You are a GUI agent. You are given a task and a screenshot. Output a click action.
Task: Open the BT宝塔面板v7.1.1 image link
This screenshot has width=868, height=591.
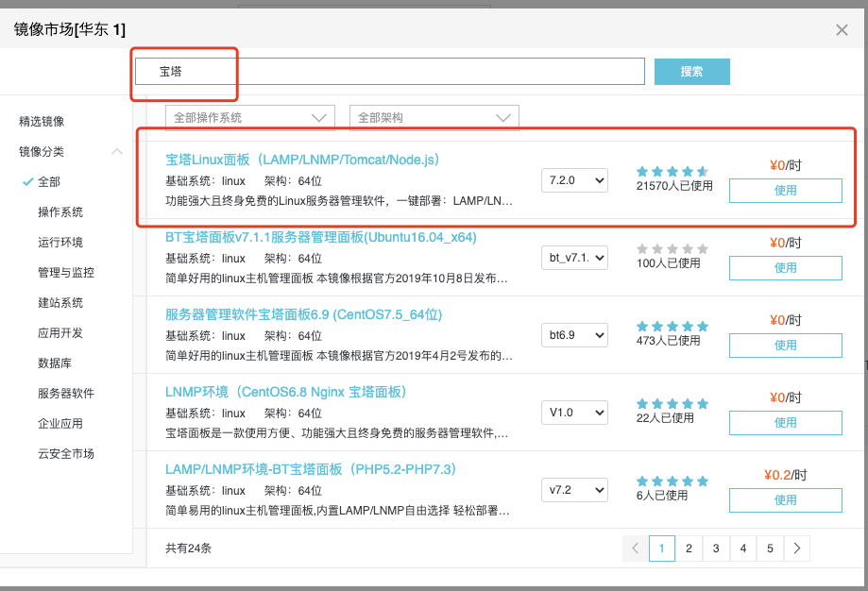[321, 237]
